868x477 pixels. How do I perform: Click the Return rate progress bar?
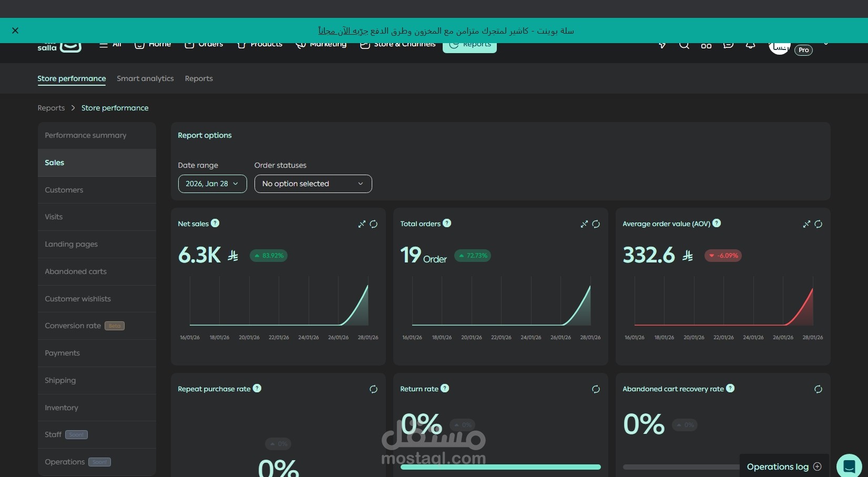501,467
